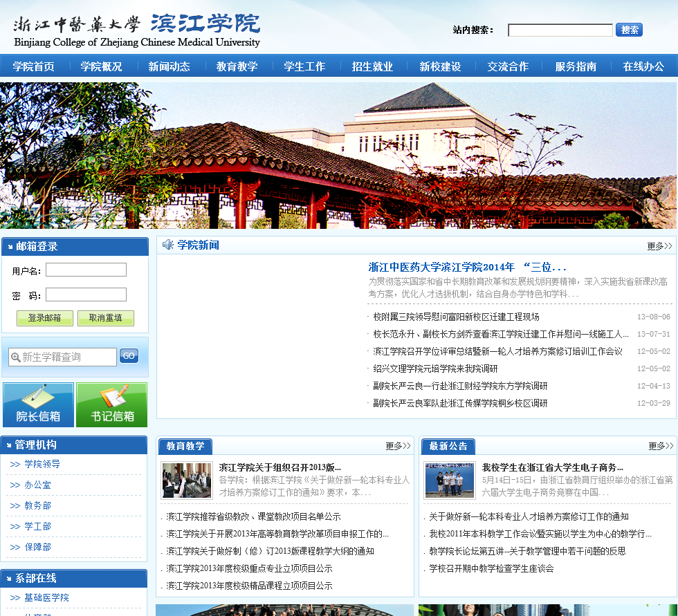Screen dimensions: 678x616
Task: Open 教学院长论坛第五讲 announcement
Action: point(527,551)
